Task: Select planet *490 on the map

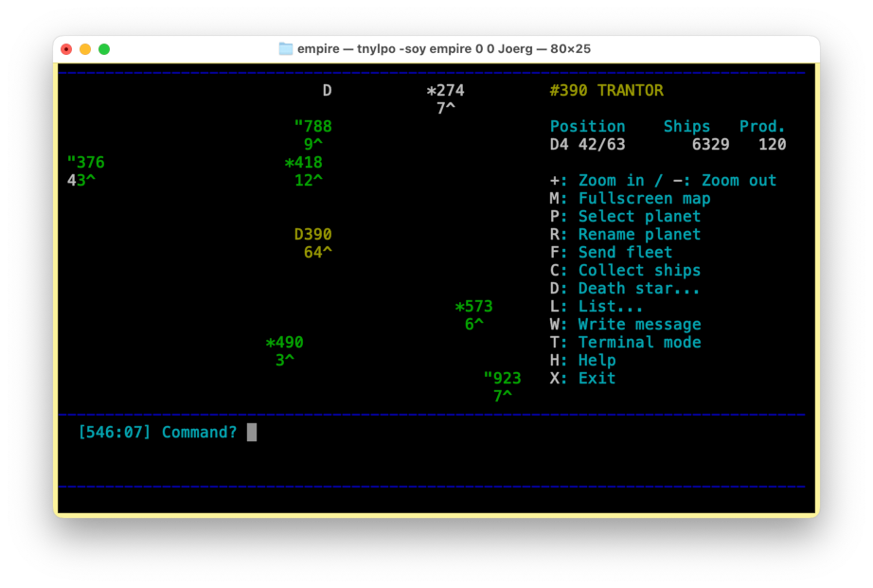Action: click(x=284, y=342)
